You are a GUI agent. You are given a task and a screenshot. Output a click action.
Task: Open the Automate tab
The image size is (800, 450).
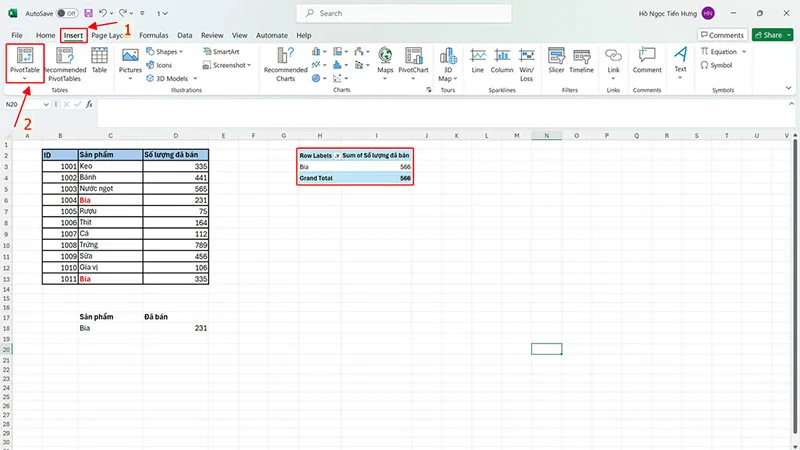pos(272,35)
